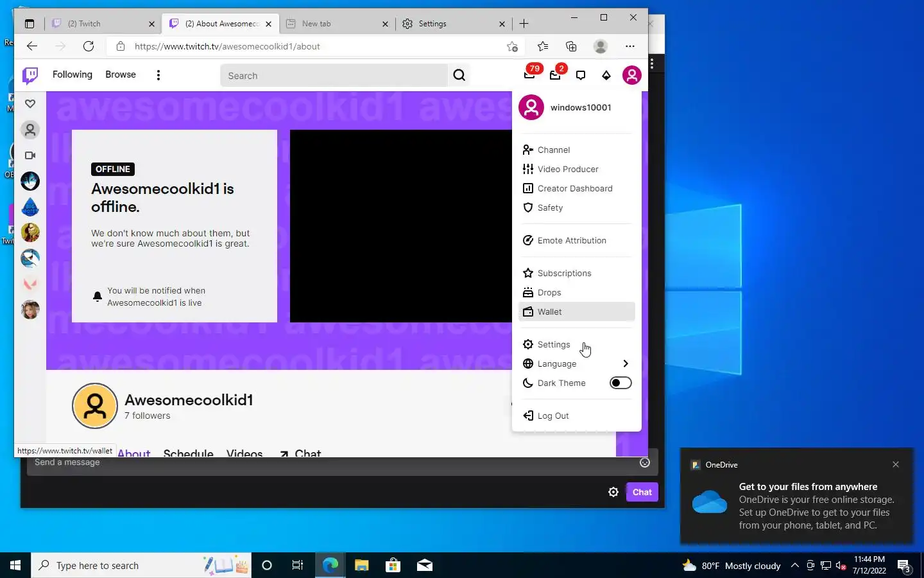Image resolution: width=924 pixels, height=578 pixels.
Task: Show hidden system tray icons chevron
Action: (x=794, y=565)
